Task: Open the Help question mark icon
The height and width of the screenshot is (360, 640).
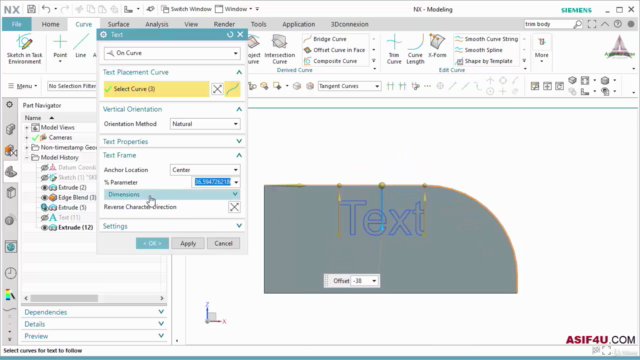Action: click(x=618, y=24)
